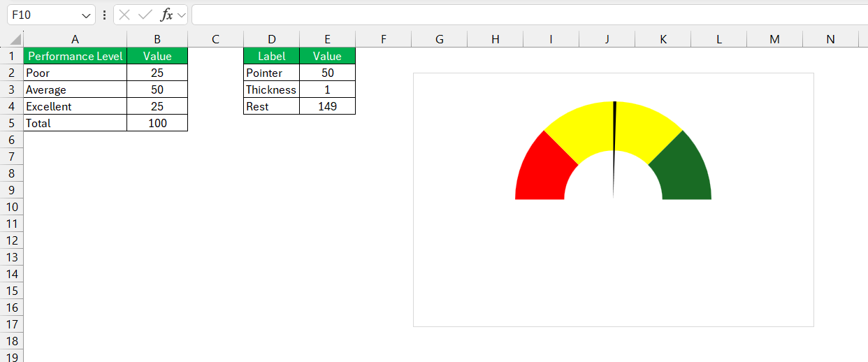Select row 15 header

point(11,291)
